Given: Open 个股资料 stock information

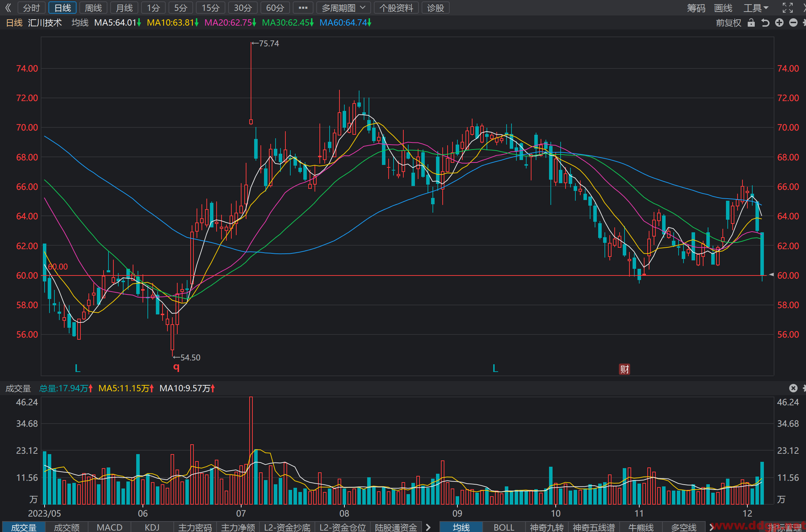Looking at the screenshot, I should 396,8.
